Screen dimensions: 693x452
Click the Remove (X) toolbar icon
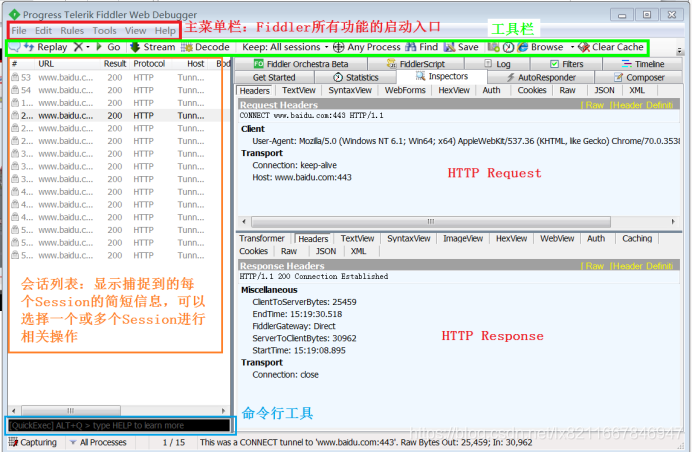click(78, 47)
